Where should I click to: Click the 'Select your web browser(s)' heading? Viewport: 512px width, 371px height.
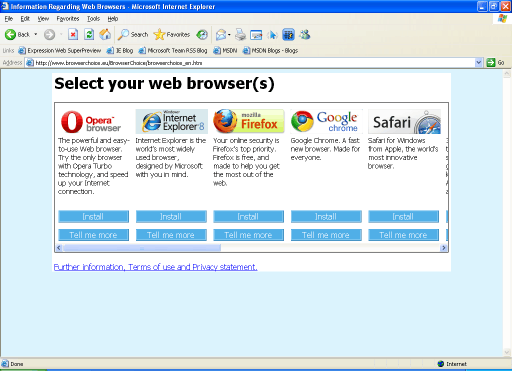(x=164, y=84)
